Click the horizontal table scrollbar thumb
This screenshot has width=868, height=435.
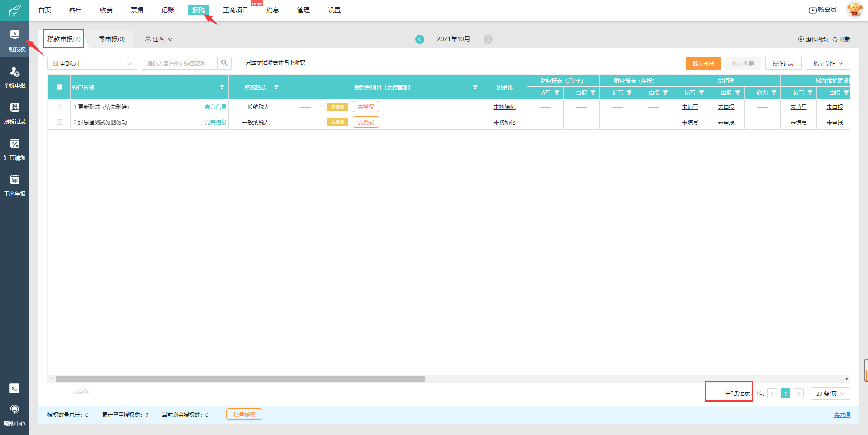[x=240, y=379]
